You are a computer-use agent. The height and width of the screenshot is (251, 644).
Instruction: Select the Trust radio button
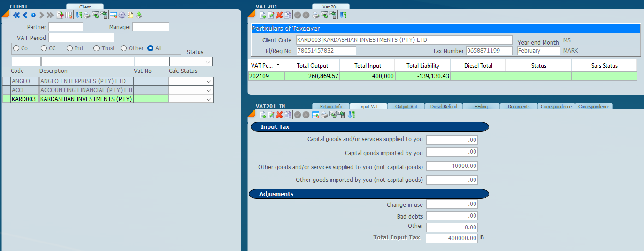click(x=97, y=48)
